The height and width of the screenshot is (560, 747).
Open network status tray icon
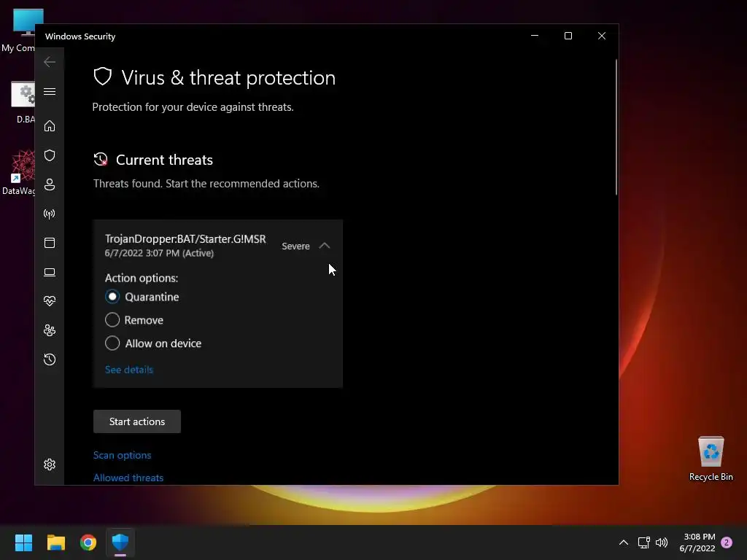click(643, 542)
